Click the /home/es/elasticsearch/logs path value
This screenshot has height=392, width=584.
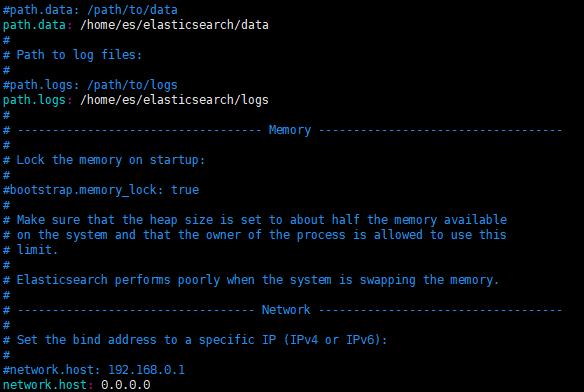pos(174,100)
